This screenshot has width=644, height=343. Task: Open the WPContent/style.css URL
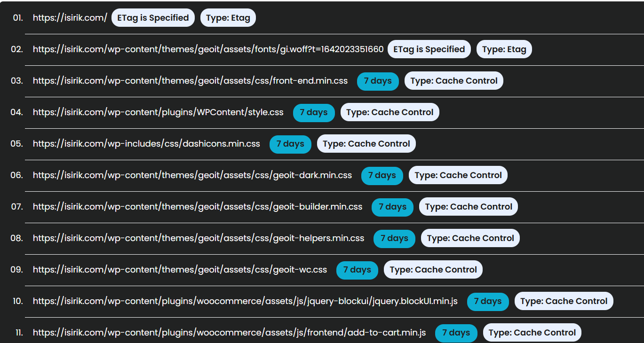(159, 112)
